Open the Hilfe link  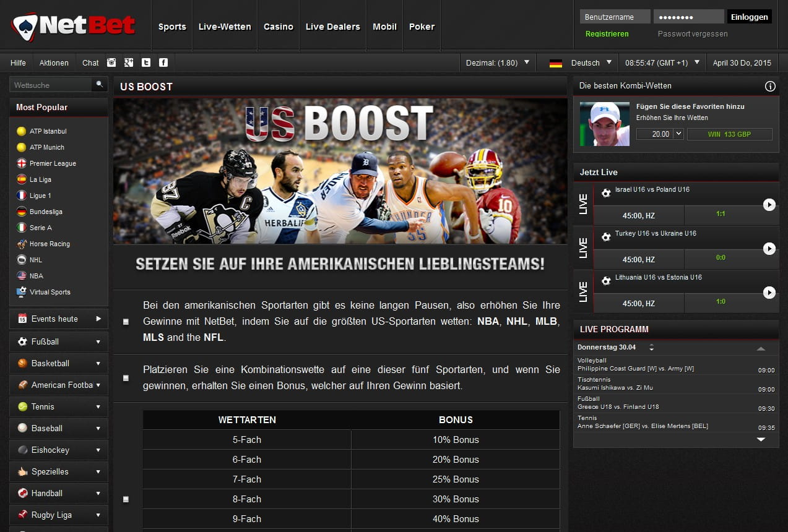[x=18, y=62]
